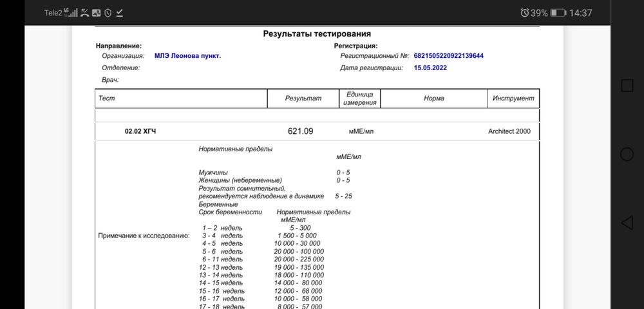Select the 1 – 2 недель row

223,228
